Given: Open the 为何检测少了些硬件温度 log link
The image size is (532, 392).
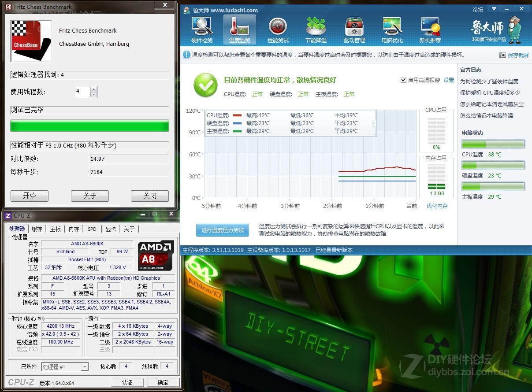Looking at the screenshot, I should 489,81.
